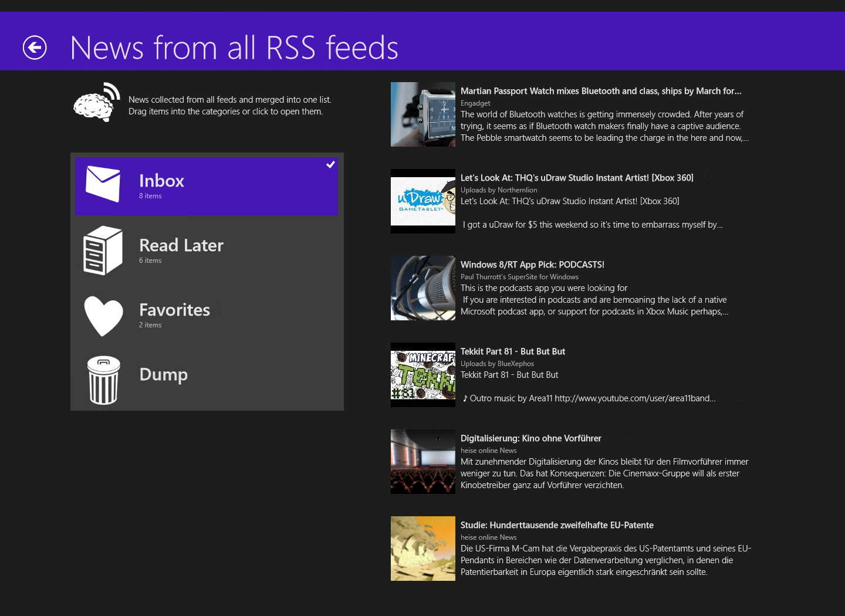Screen dimensions: 845x616
Task: Click the Uploads by BlueXephos source label
Action: 497,364
